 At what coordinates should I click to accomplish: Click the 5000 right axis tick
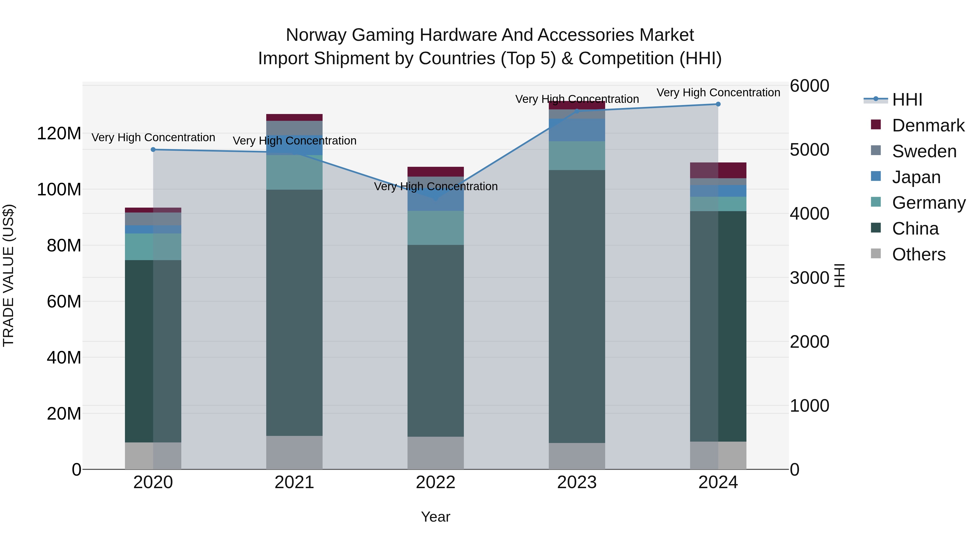click(810, 149)
